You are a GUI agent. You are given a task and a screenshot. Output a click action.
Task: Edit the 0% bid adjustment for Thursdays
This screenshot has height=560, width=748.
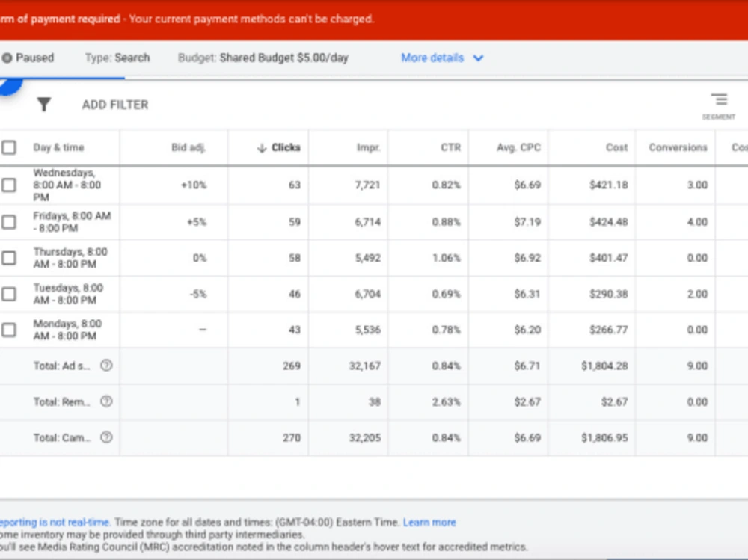pyautogui.click(x=200, y=258)
